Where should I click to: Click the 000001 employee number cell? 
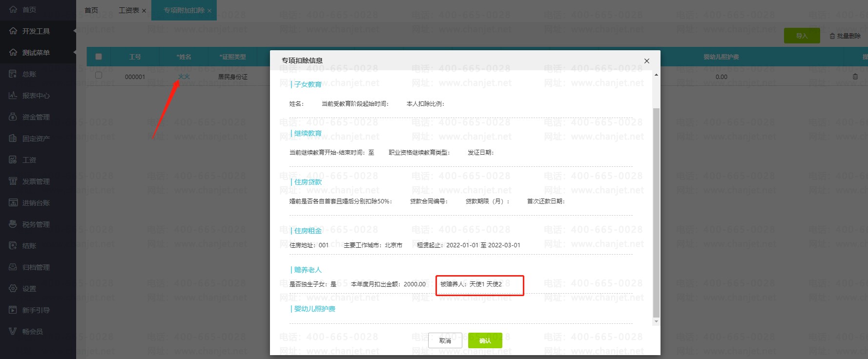click(x=135, y=77)
